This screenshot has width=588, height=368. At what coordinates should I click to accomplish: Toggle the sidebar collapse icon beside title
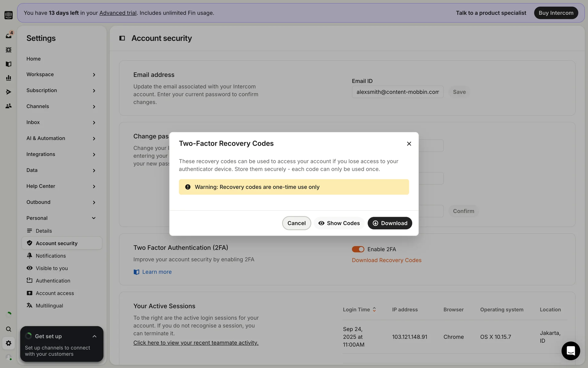tap(122, 38)
